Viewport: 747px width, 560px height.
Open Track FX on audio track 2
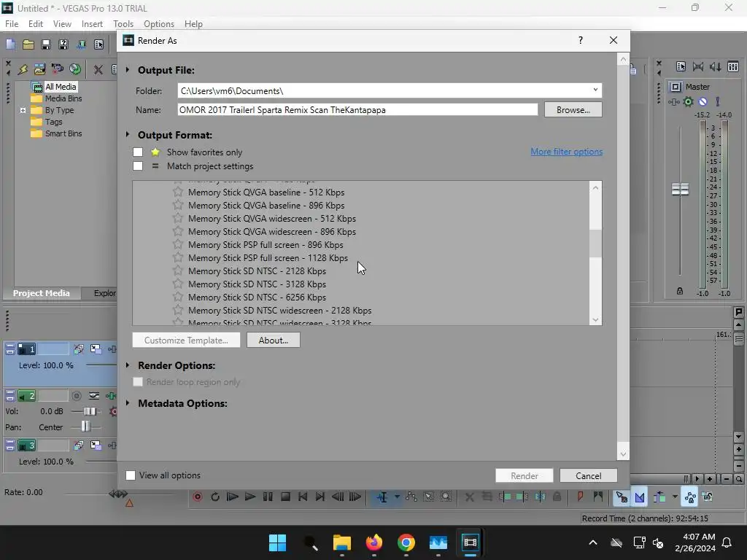[112, 396]
